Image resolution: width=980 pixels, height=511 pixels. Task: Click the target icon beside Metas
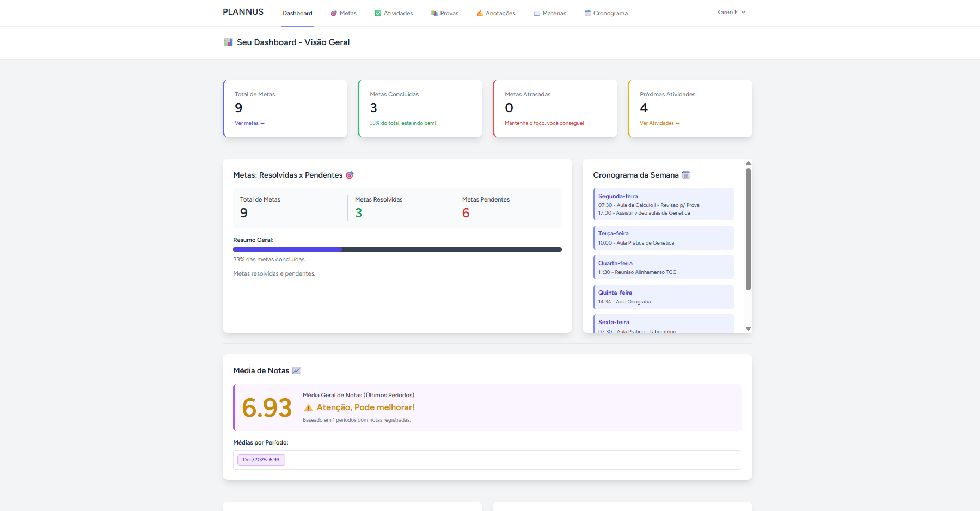click(x=334, y=14)
